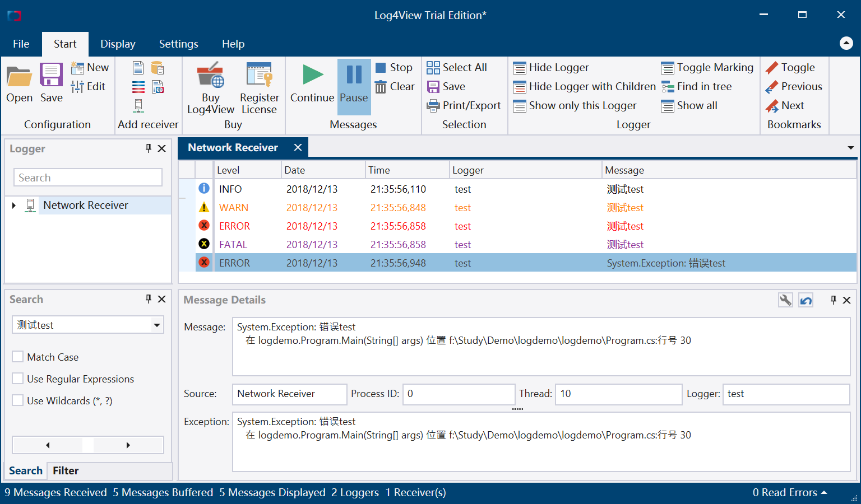The image size is (861, 504).
Task: Expand the 0 Read Errors status arrow
Action: coord(824,493)
